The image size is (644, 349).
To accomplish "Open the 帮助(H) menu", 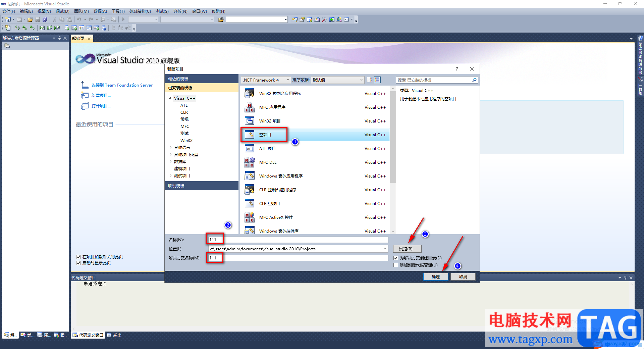I will (218, 11).
